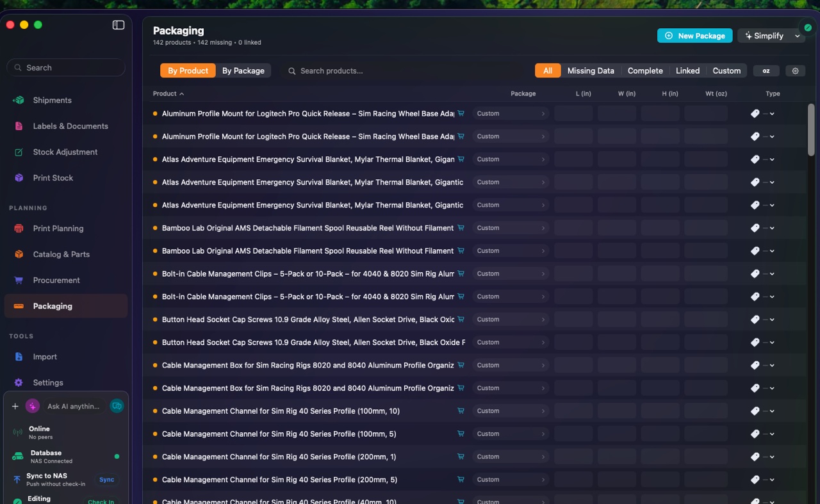
Task: Click the Sync to NAS upload arrow icon
Action: pyautogui.click(x=17, y=480)
